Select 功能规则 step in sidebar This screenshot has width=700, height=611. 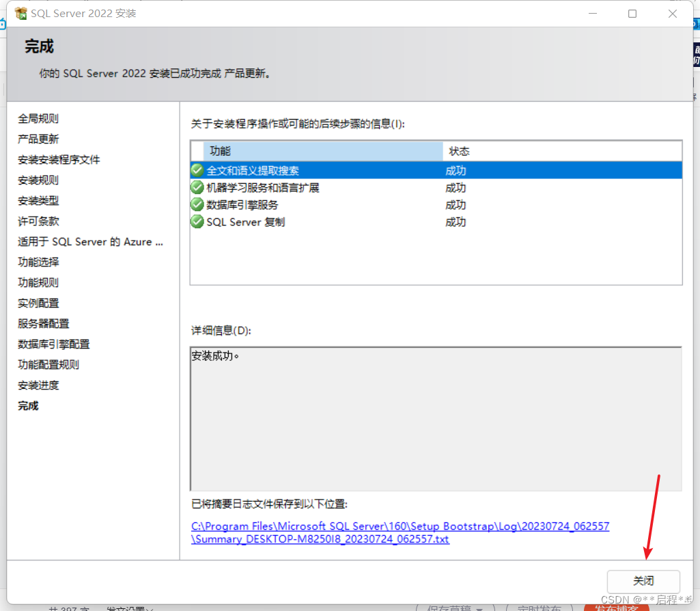coord(38,282)
